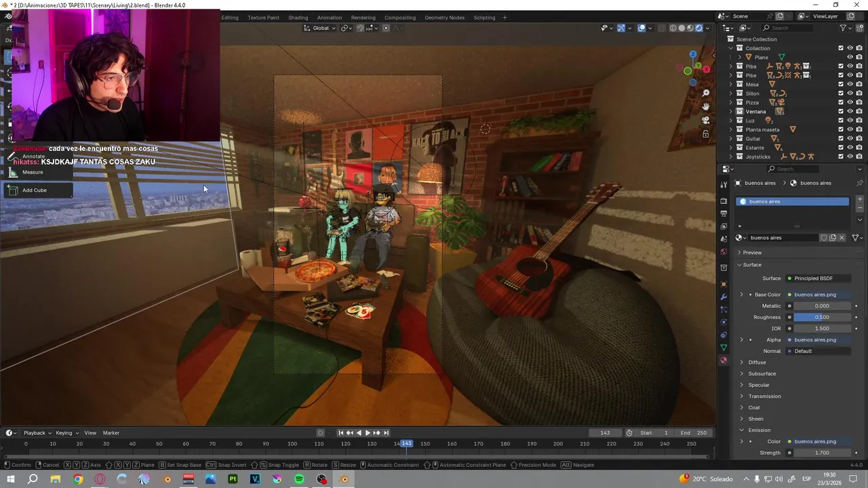Image resolution: width=868 pixels, height=488 pixels.
Task: Disable rendering of Luz collection camera icon
Action: tap(859, 121)
